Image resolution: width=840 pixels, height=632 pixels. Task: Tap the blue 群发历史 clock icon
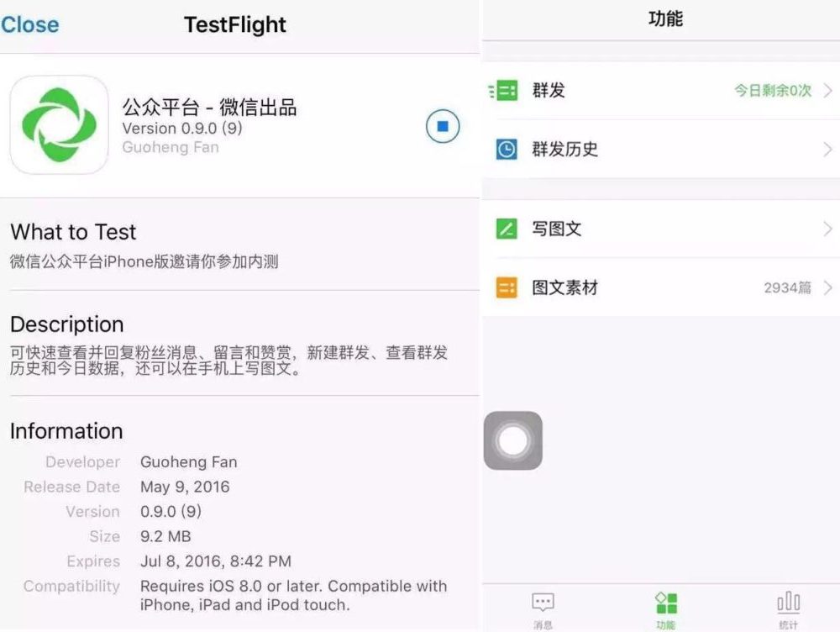tap(506, 150)
